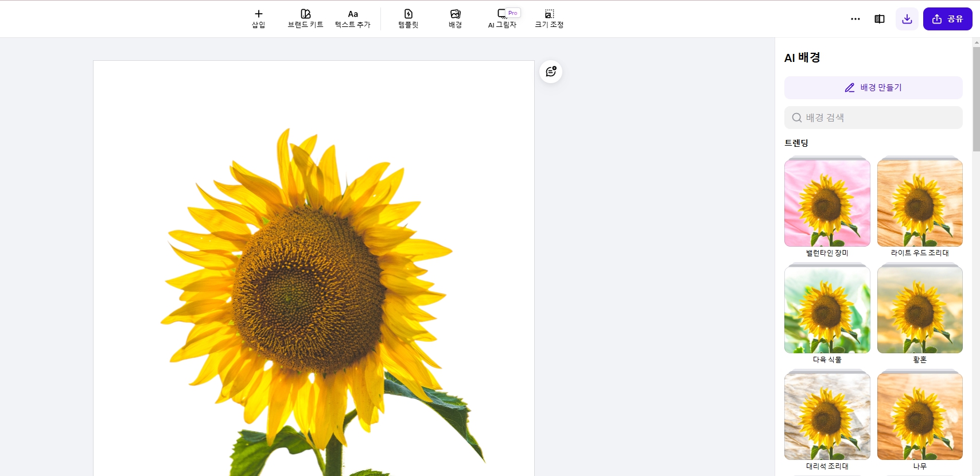
Task: Click the 배경 만들기 button
Action: 873,88
